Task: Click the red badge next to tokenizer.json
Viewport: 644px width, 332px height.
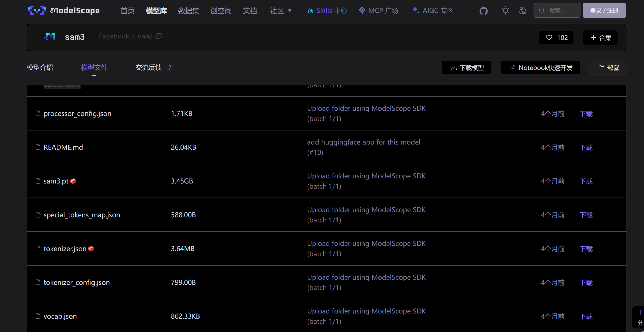Action: click(91, 248)
